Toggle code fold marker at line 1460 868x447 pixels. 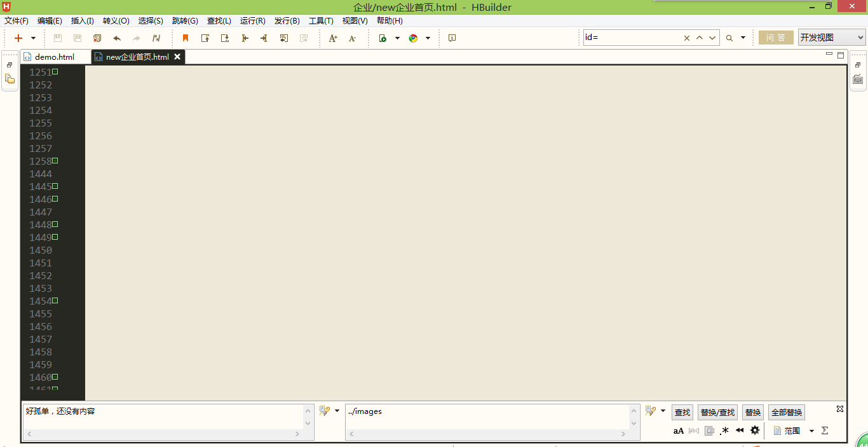tap(55, 376)
